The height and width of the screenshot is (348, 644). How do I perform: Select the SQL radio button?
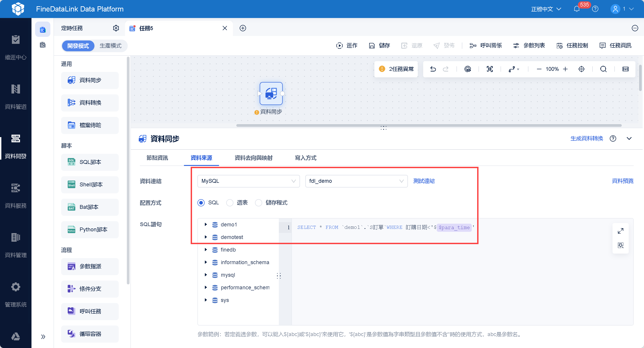[201, 203]
